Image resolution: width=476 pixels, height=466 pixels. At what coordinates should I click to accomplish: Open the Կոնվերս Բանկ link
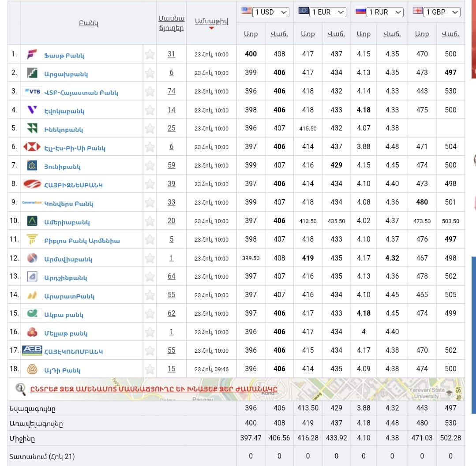(69, 204)
